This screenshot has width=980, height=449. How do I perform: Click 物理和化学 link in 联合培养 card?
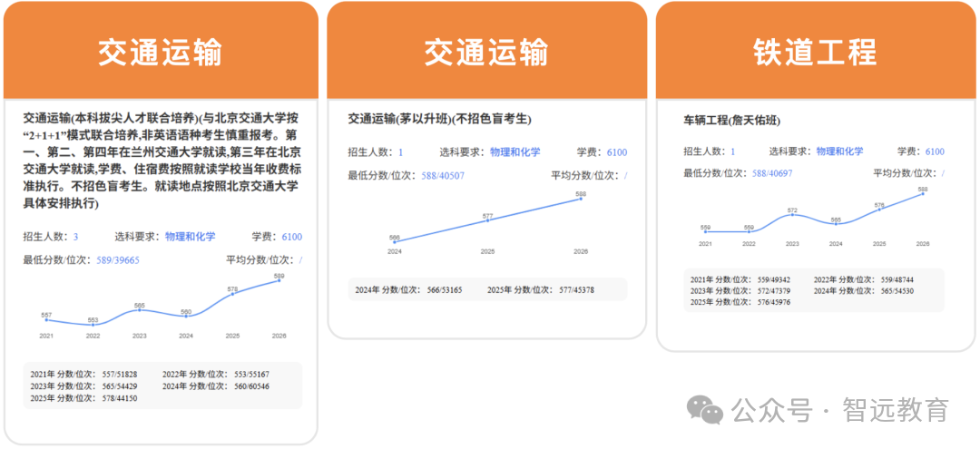click(x=190, y=237)
